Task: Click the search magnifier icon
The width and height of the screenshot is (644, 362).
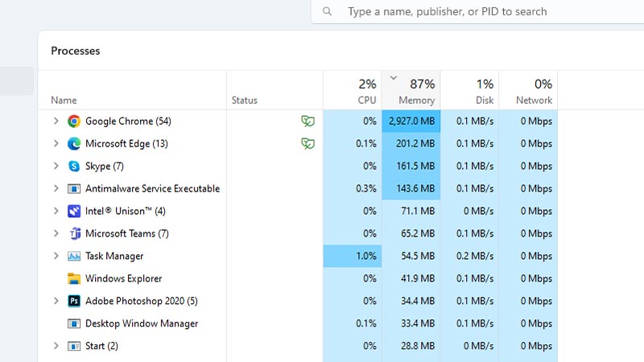Action: [327, 11]
